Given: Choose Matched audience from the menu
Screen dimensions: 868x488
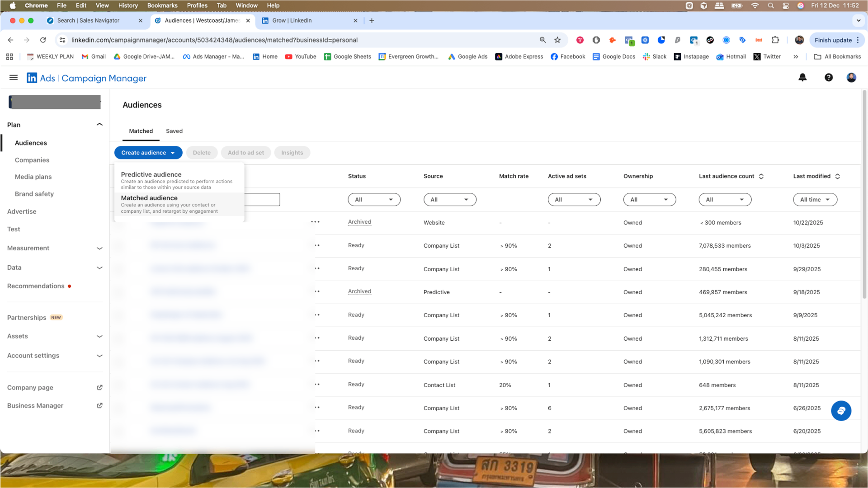Looking at the screenshot, I should click(x=179, y=204).
